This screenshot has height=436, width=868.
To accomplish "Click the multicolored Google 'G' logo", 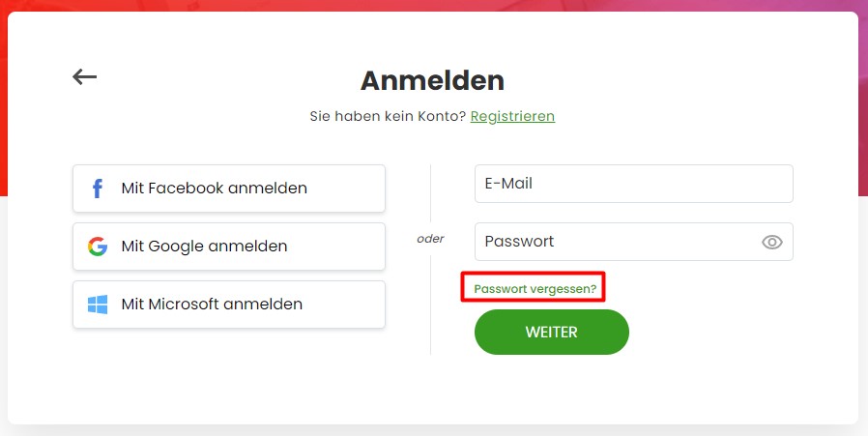I will [x=98, y=246].
